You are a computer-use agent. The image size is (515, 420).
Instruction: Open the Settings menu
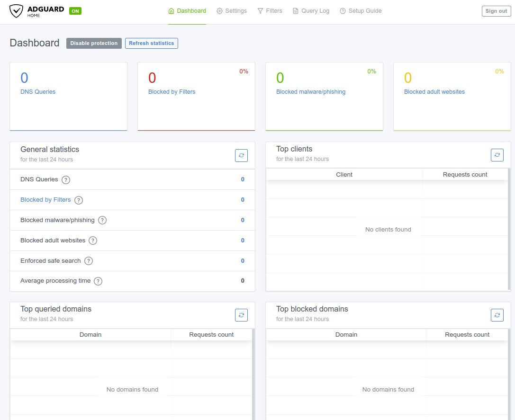coord(232,11)
